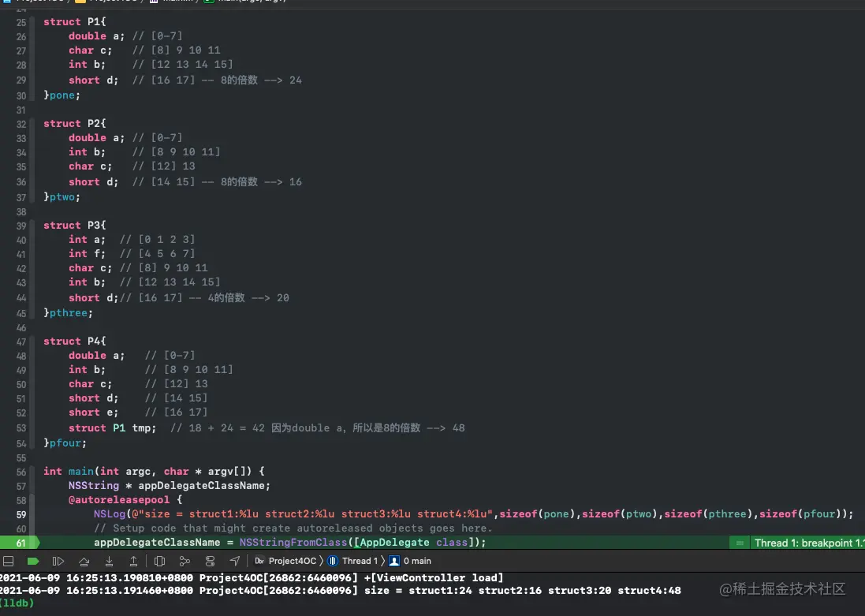Click '@autoreleasepool {' on line 58
This screenshot has width=865, height=616.
[x=125, y=499]
